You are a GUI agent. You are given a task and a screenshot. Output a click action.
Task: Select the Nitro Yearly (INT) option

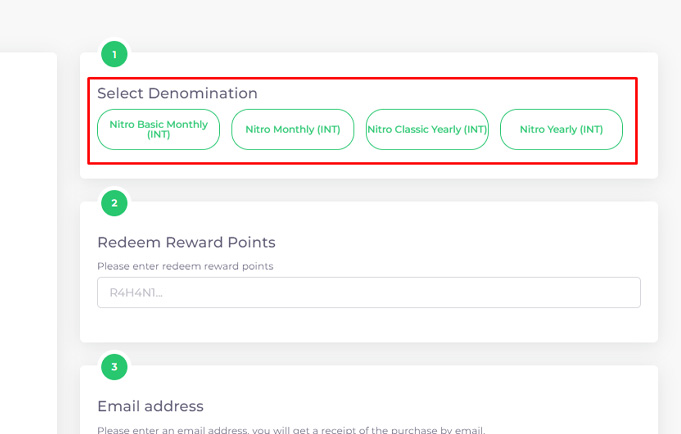coord(561,129)
